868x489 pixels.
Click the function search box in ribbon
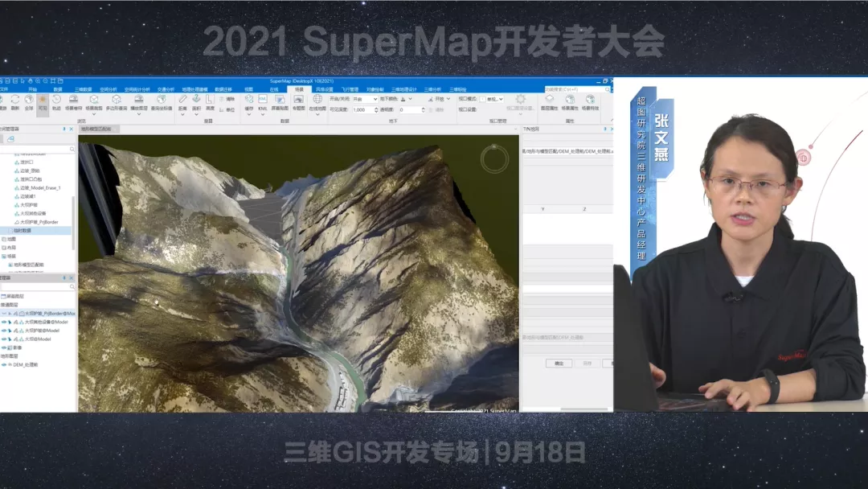(577, 89)
